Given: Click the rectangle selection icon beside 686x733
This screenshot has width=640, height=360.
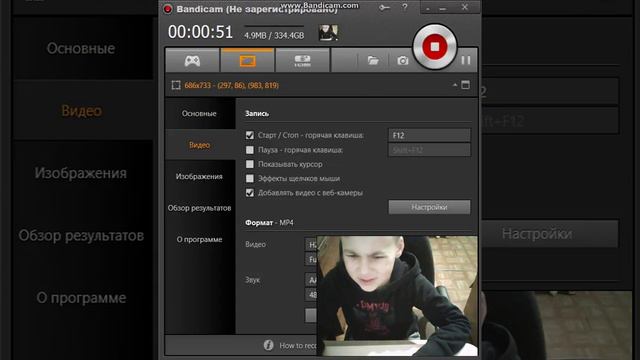Looking at the screenshot, I should 176,85.
